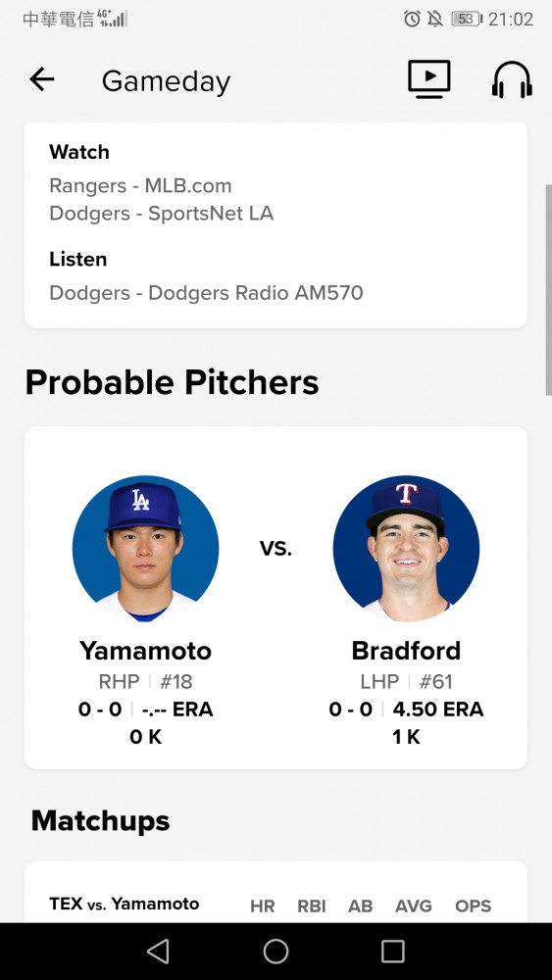Tap the battery indicator in status bar
This screenshot has height=980, width=552.
[467, 19]
